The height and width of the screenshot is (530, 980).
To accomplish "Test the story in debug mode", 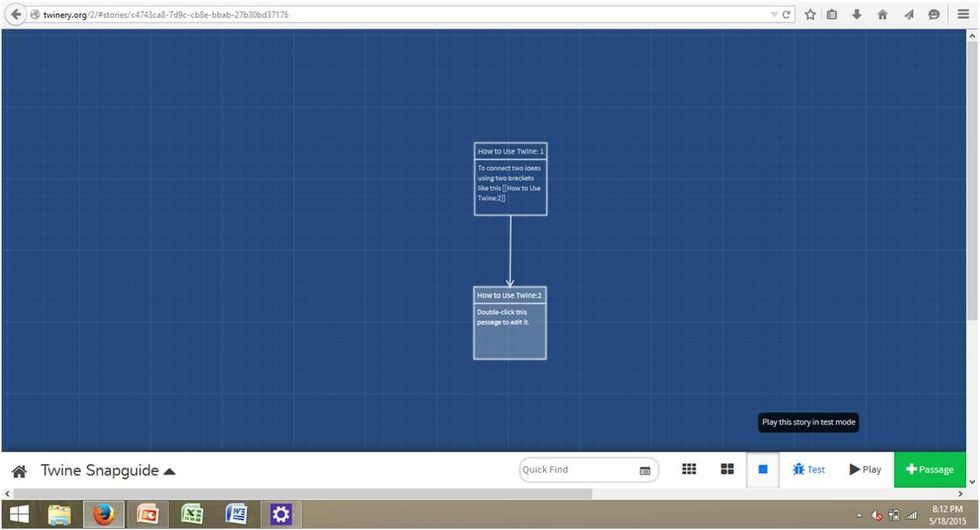I will click(809, 469).
